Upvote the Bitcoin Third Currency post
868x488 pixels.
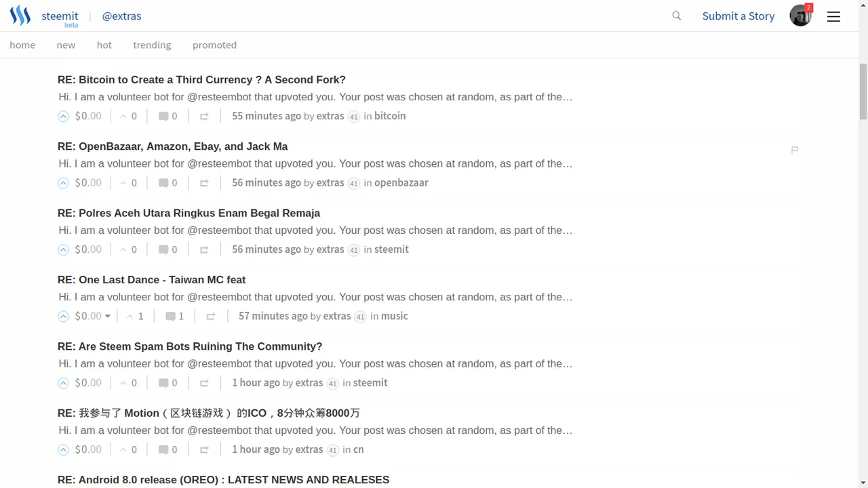[x=63, y=116]
